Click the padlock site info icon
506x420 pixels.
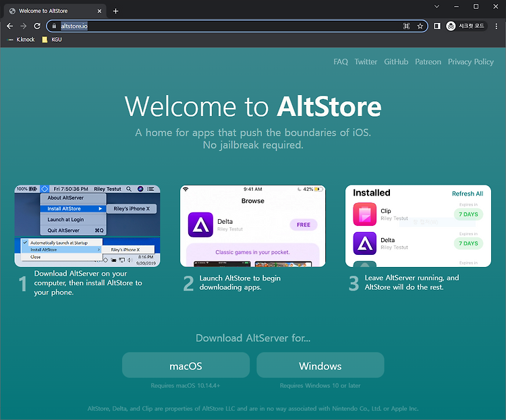pos(54,26)
